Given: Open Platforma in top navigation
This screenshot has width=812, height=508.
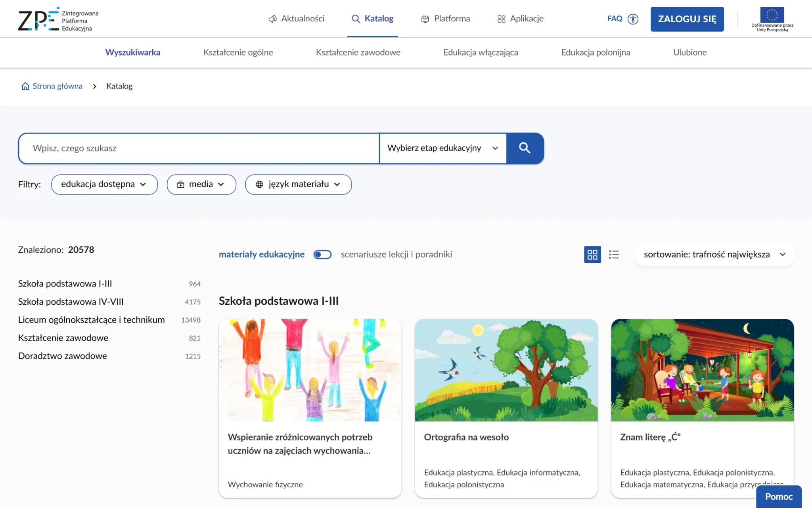Looking at the screenshot, I should click(x=445, y=19).
